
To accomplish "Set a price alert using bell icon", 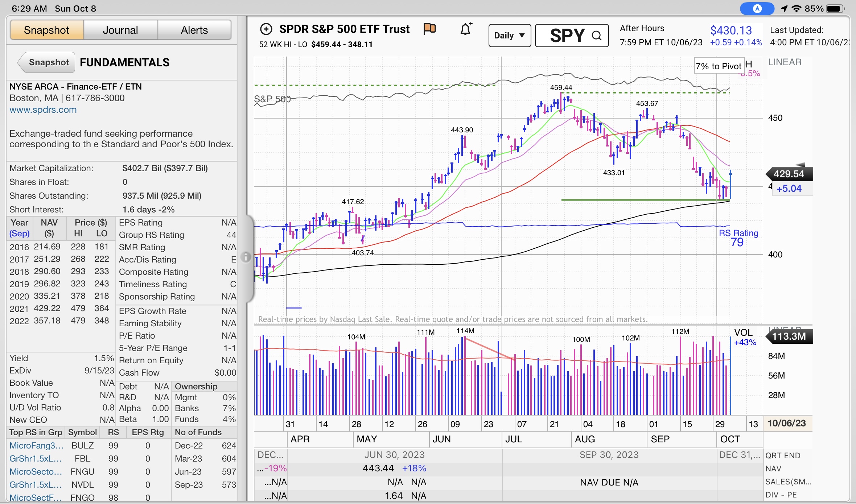I will point(466,29).
